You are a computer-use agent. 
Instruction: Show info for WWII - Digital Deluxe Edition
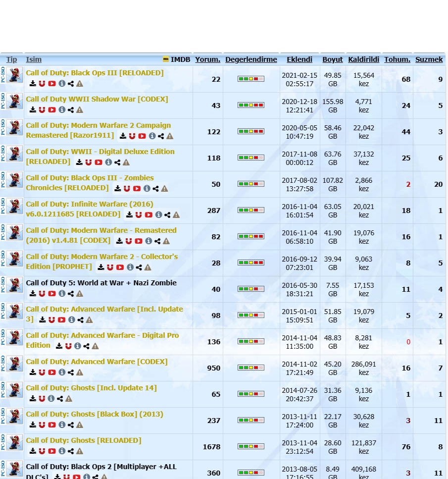[x=108, y=162]
